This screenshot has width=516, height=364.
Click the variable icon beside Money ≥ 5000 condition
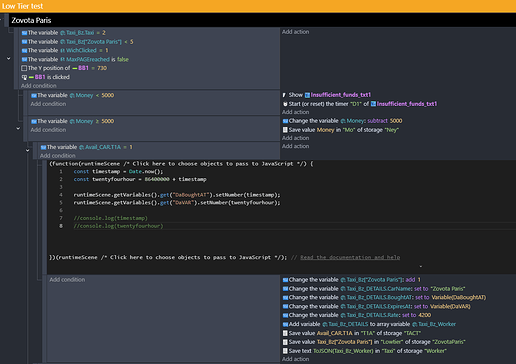click(34, 122)
